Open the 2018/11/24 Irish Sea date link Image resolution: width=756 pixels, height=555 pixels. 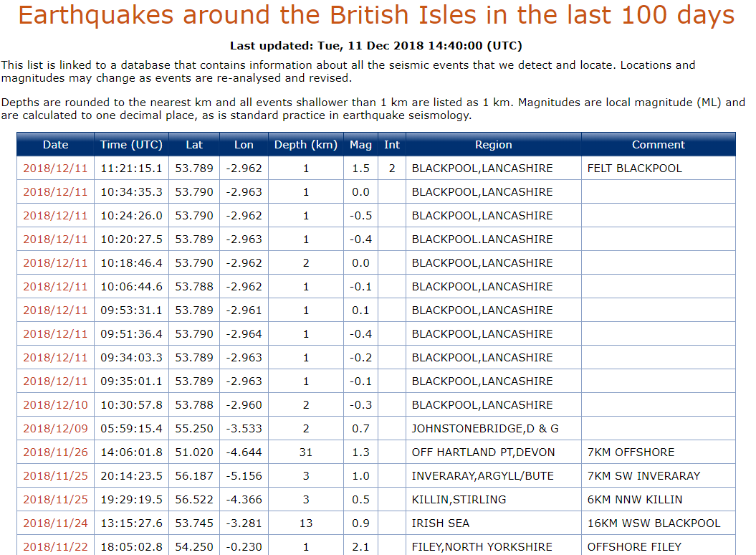55,523
